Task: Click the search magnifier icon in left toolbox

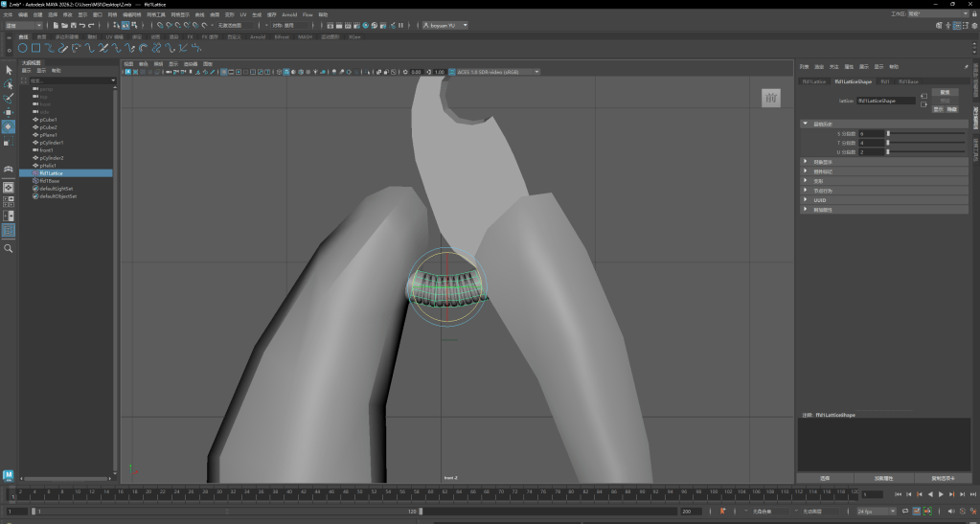Action: [x=9, y=248]
